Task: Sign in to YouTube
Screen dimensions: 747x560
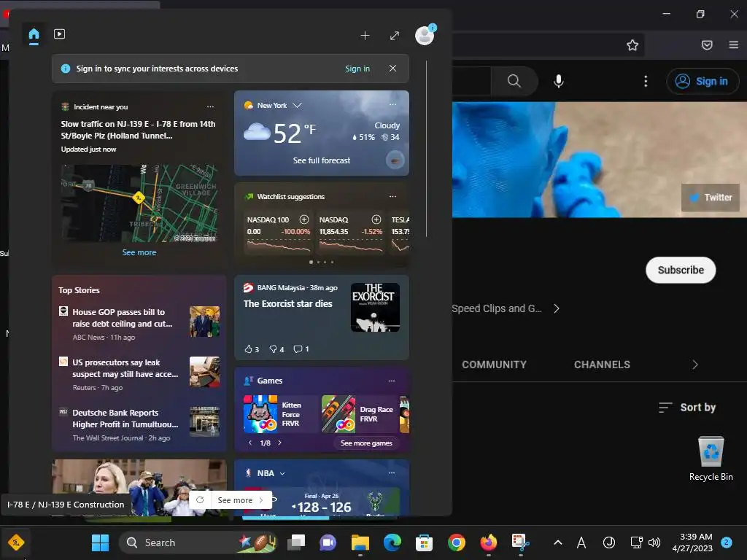Action: click(703, 82)
